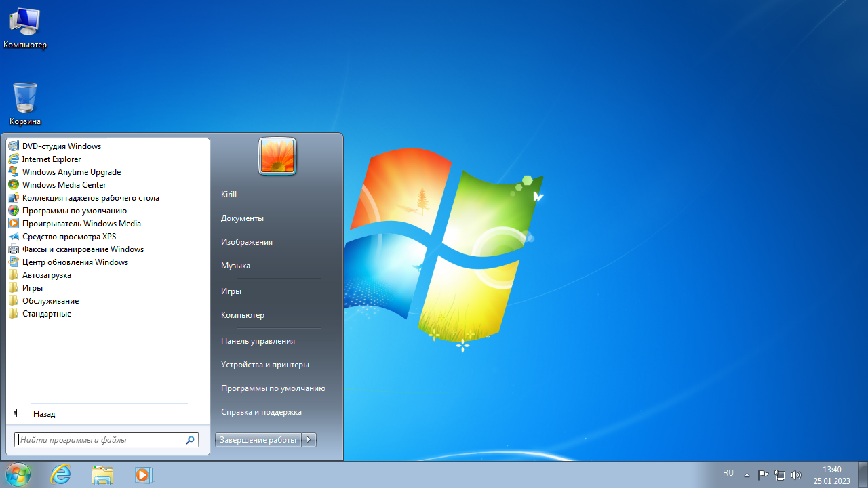Viewport: 868px width, 488px height.
Task: Open the volume speaker tray icon
Action: click(796, 474)
